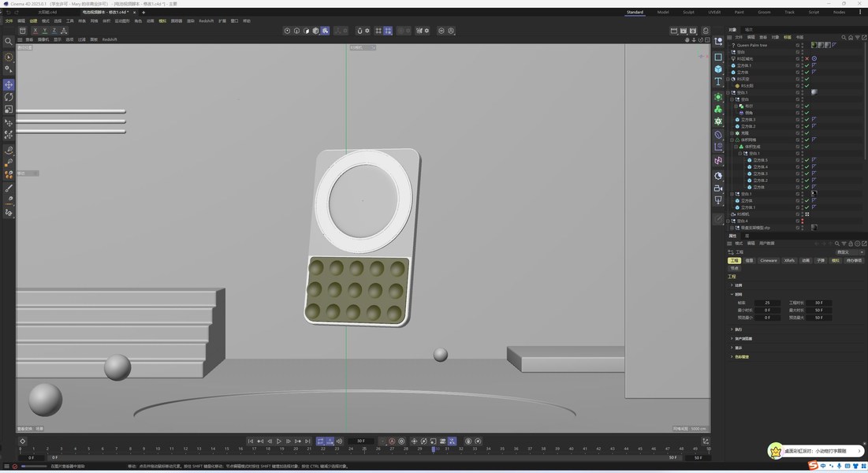This screenshot has width=868, height=473.
Task: Select the Scale tool in left toolbar
Action: pos(9,109)
